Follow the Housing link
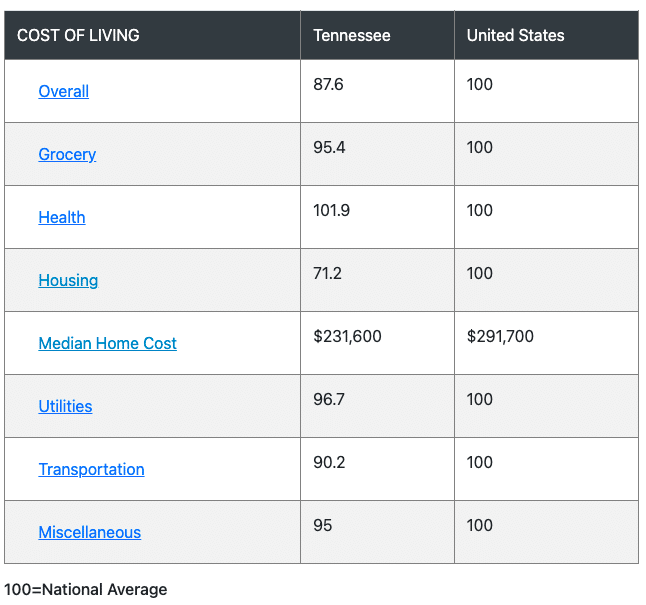 68,280
